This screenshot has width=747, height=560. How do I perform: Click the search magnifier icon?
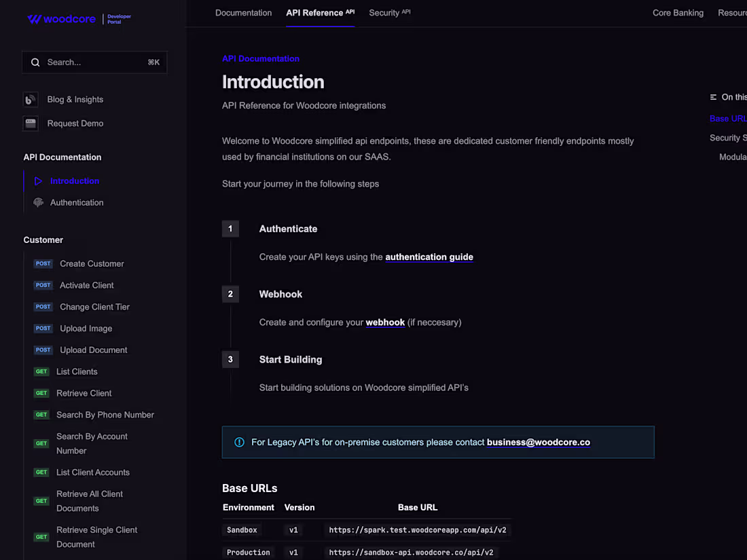pos(35,62)
